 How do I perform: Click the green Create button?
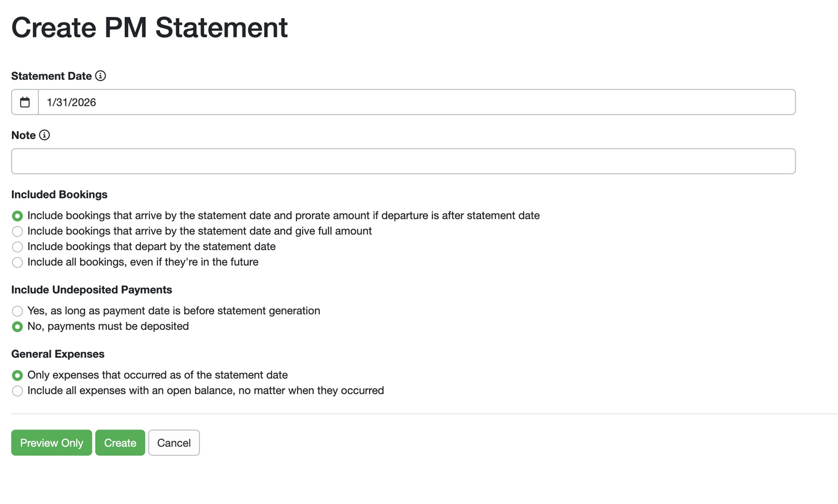coord(120,442)
